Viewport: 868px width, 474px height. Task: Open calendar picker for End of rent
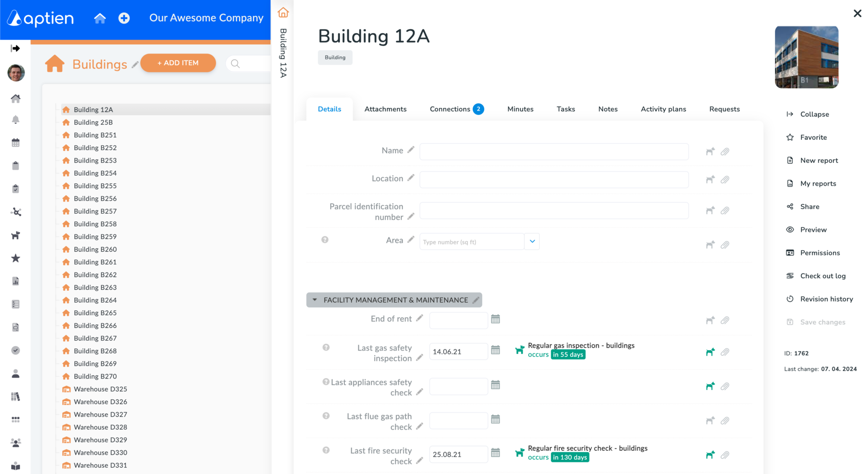coord(495,319)
